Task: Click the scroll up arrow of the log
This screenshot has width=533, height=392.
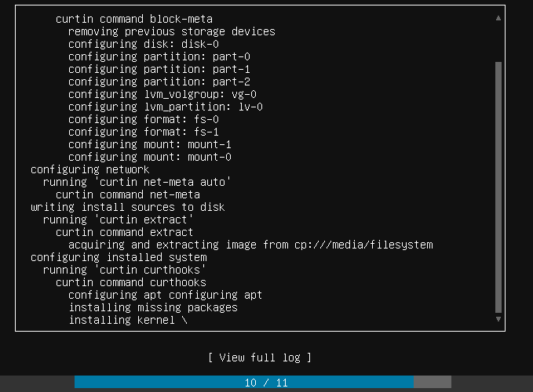Action: click(498, 17)
